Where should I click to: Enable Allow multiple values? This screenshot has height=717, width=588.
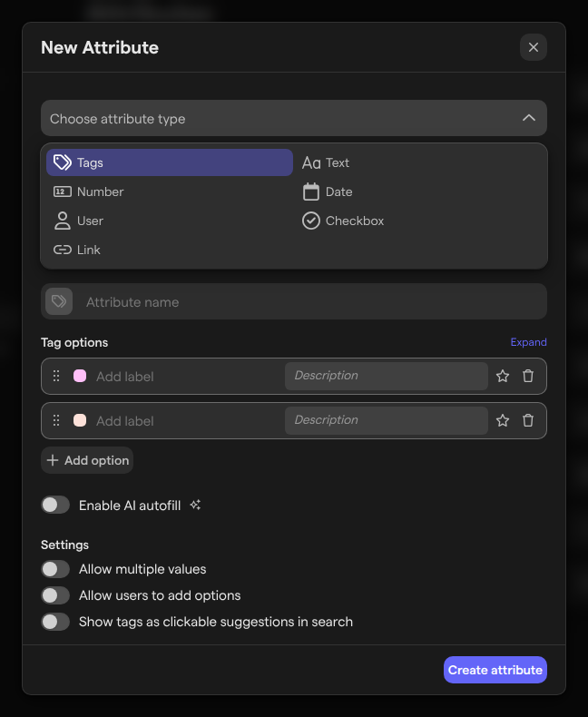tap(55, 569)
